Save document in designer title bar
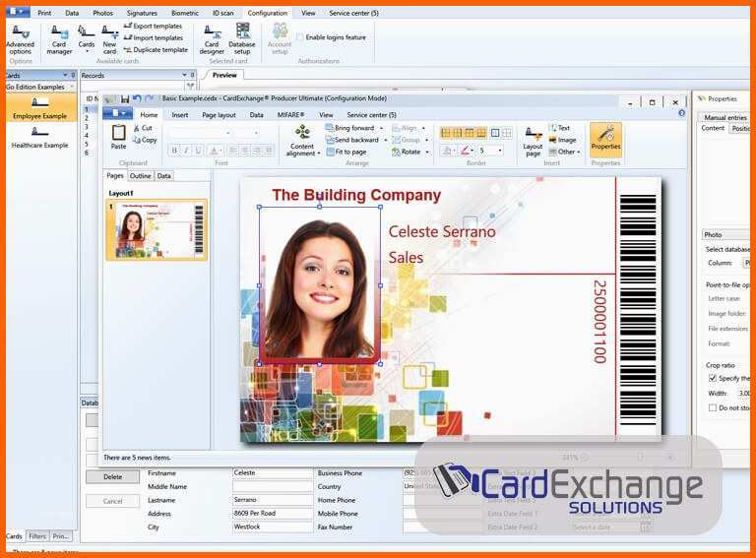Image resolution: width=756 pixels, height=558 pixels. click(x=125, y=98)
